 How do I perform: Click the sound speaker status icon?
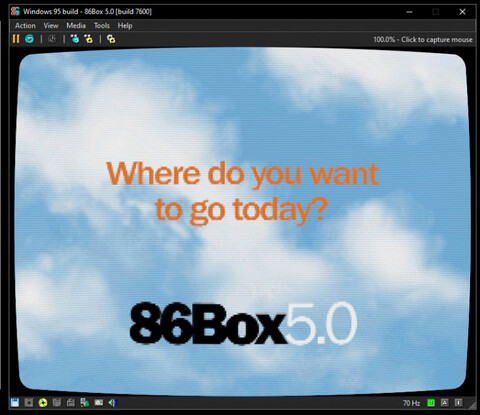coord(113,403)
